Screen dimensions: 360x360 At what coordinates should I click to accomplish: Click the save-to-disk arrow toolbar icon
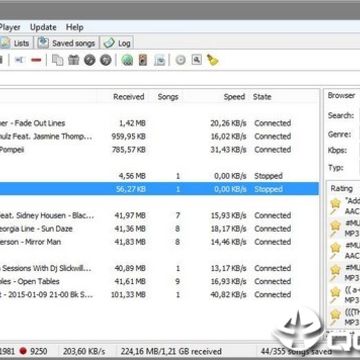(x=159, y=60)
